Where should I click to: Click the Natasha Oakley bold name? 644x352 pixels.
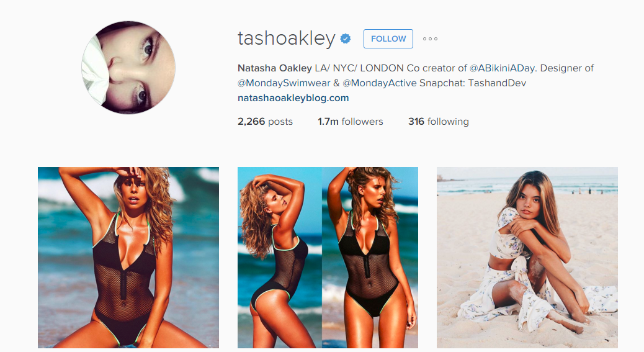click(275, 68)
